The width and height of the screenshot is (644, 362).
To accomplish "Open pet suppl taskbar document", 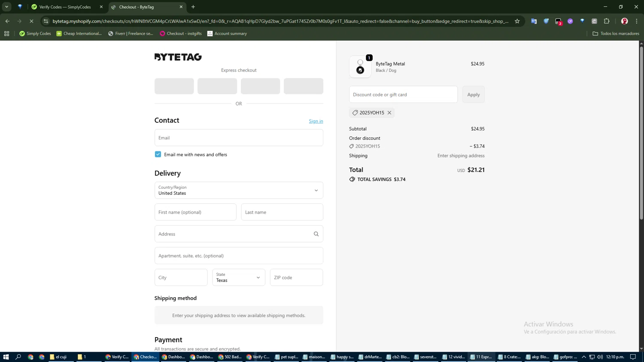I will [286, 357].
